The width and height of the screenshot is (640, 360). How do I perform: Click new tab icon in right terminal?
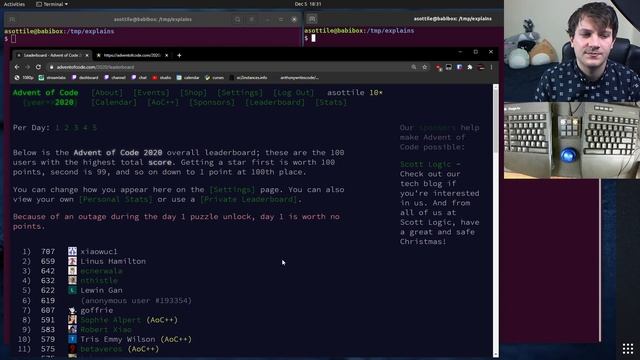pyautogui.click(x=312, y=19)
